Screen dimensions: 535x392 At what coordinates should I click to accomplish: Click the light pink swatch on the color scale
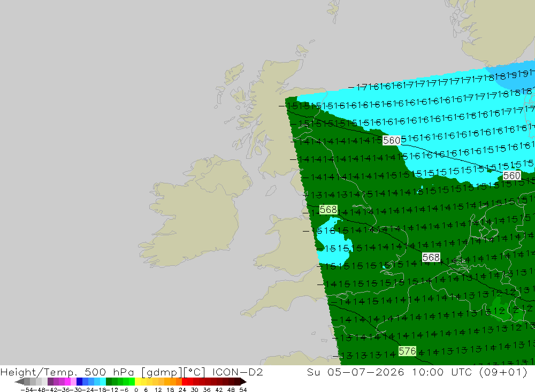tap(73, 382)
